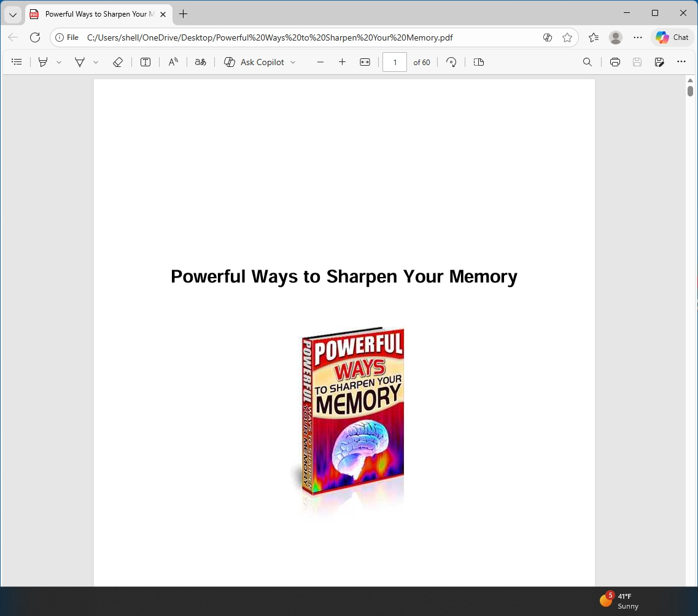Click the Ask Copilot button

point(254,62)
